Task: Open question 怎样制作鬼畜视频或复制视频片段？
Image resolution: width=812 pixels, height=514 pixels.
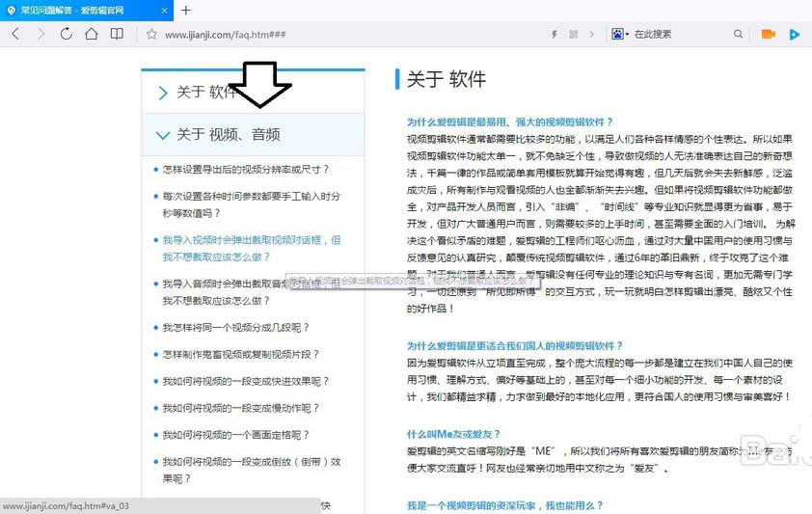Action: [x=241, y=355]
